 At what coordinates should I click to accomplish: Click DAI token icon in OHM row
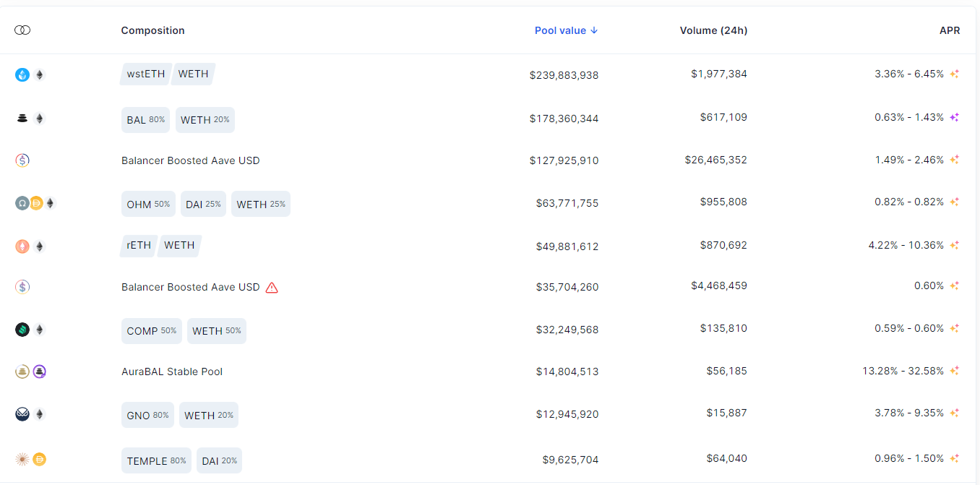coord(36,203)
